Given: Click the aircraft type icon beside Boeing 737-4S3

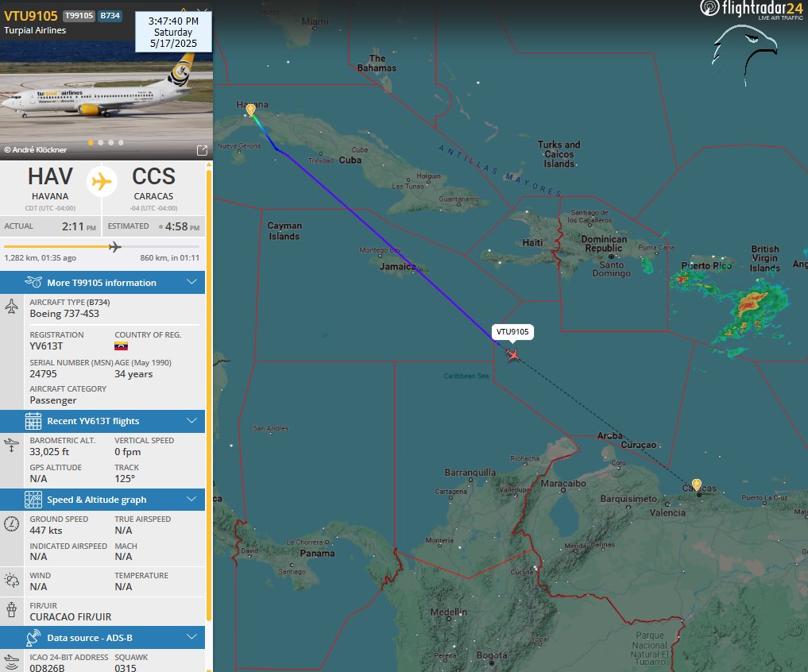Looking at the screenshot, I should (x=11, y=307).
